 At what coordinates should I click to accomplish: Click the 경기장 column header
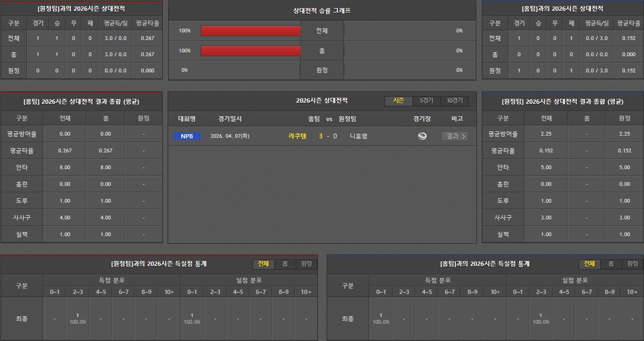pos(422,119)
